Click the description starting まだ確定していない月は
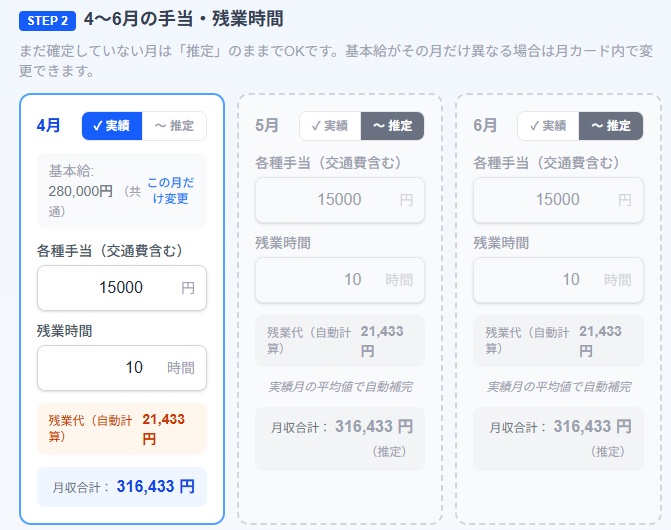 tap(336, 61)
